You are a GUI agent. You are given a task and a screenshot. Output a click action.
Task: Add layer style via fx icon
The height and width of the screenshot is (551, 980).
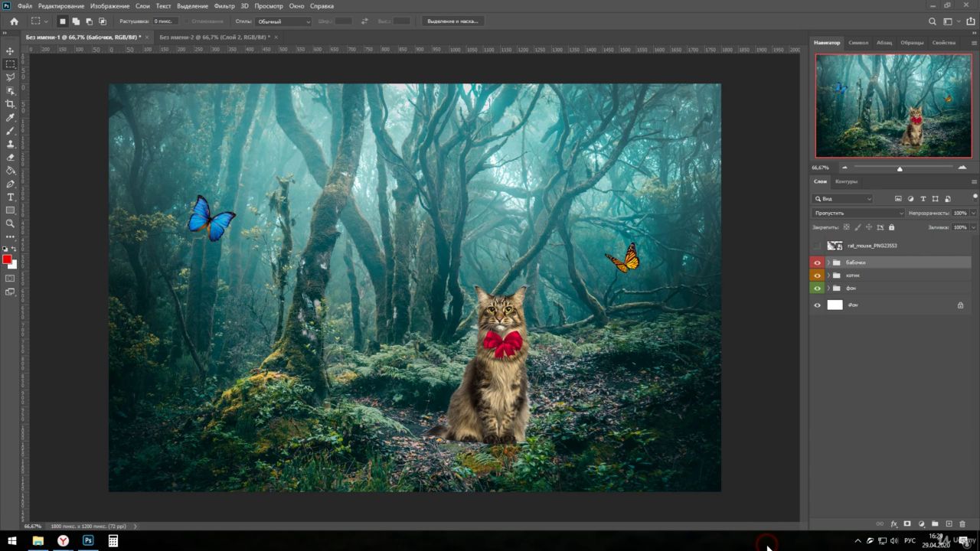tap(893, 524)
